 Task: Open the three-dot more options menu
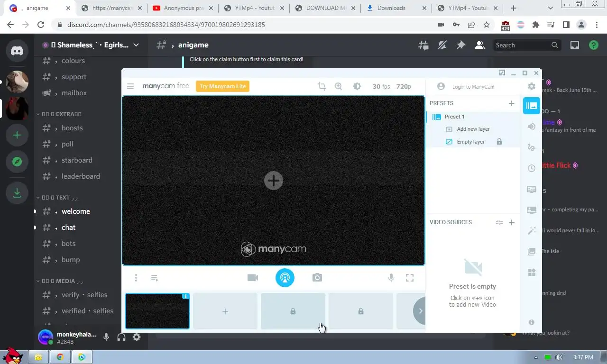coord(136,278)
